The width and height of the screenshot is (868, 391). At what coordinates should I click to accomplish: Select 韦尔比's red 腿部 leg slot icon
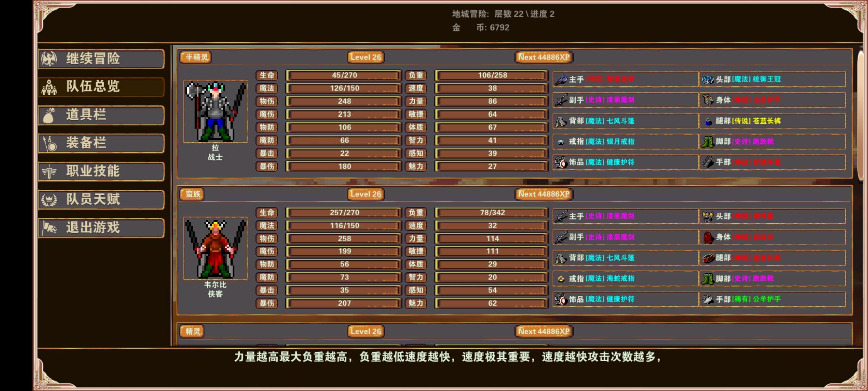coord(707,258)
